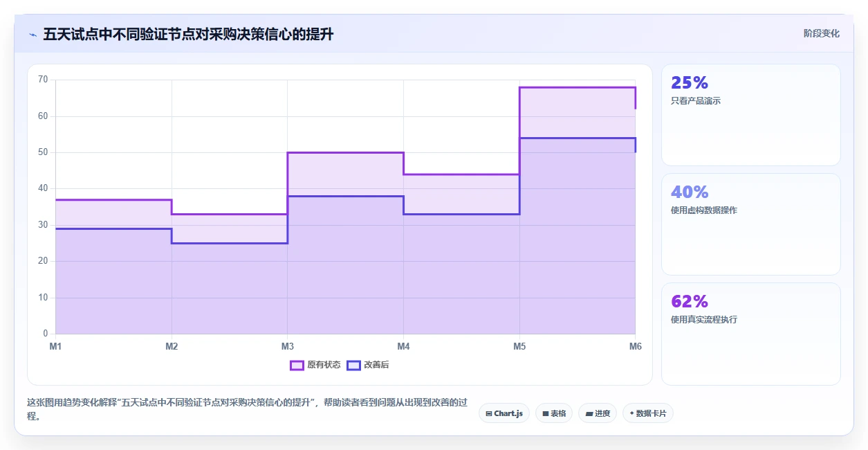The height and width of the screenshot is (450, 868).
Task: Click the 25% value text
Action: pos(690,83)
